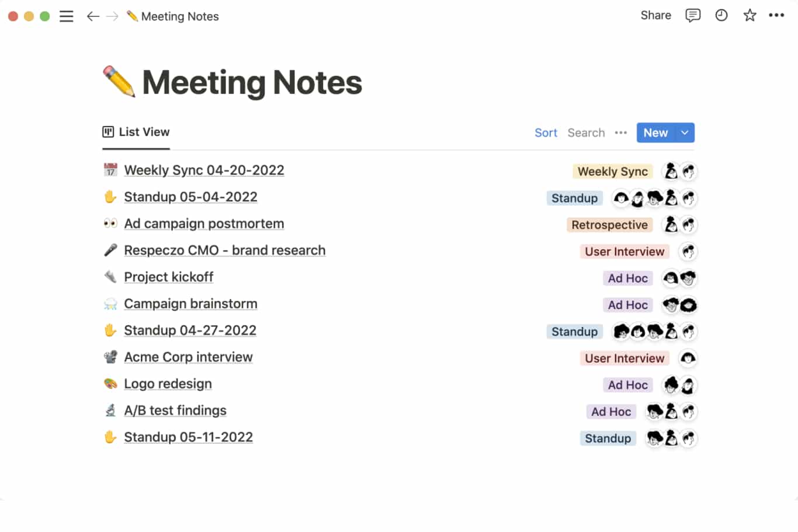Image resolution: width=798 pixels, height=532 pixels.
Task: Click the Search field in the toolbar
Action: 586,133
